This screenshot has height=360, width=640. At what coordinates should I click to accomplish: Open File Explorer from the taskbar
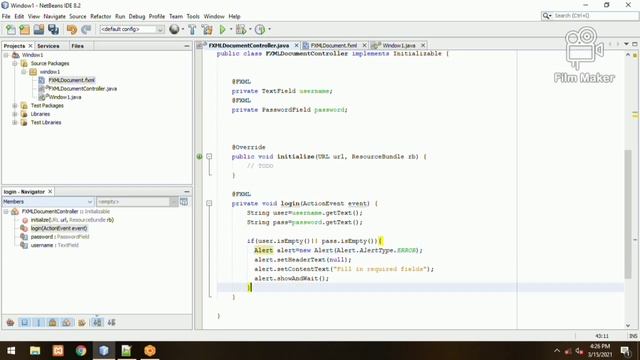pyautogui.click(x=35, y=351)
